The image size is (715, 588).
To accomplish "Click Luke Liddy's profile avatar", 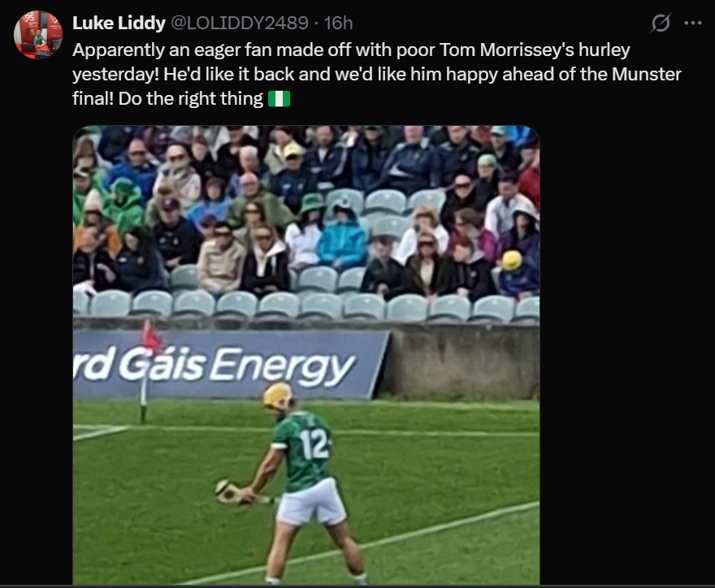I will (x=38, y=35).
